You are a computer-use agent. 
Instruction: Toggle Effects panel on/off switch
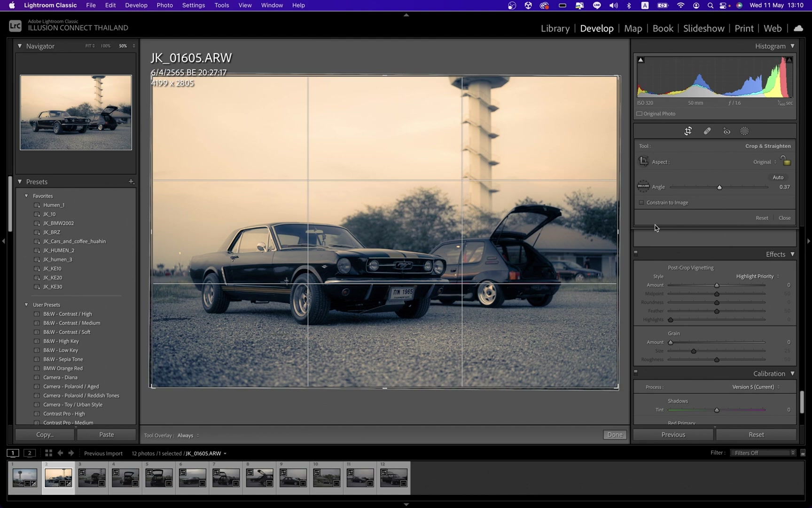coord(636,252)
